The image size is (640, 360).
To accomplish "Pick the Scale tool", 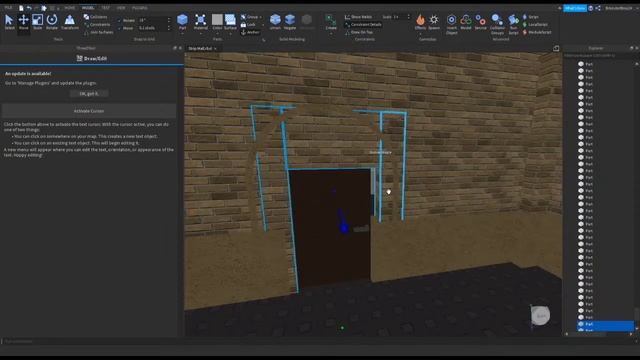I will point(38,22).
